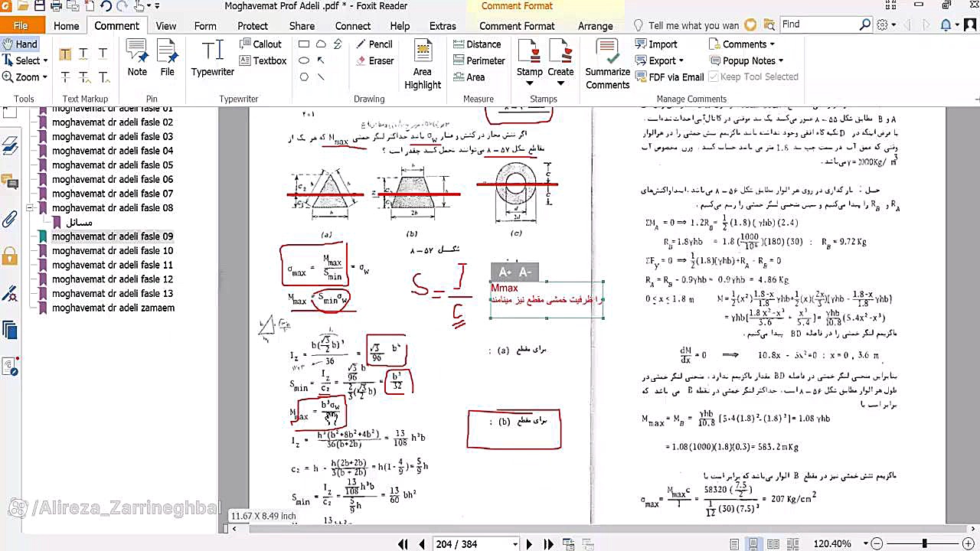This screenshot has height=551, width=980.
Task: Switch to continuous page view mode
Action: click(754, 544)
